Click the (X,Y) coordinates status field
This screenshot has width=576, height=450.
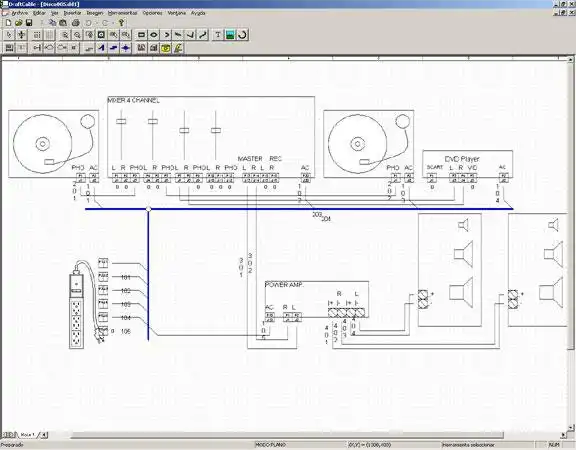pyautogui.click(x=370, y=445)
